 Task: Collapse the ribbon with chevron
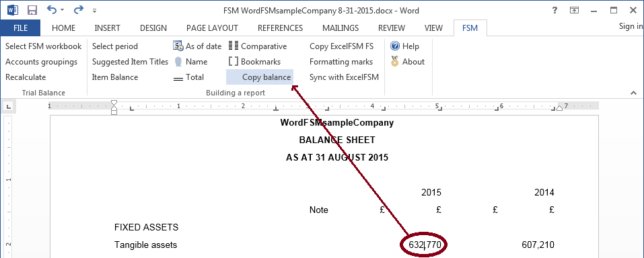[x=633, y=93]
